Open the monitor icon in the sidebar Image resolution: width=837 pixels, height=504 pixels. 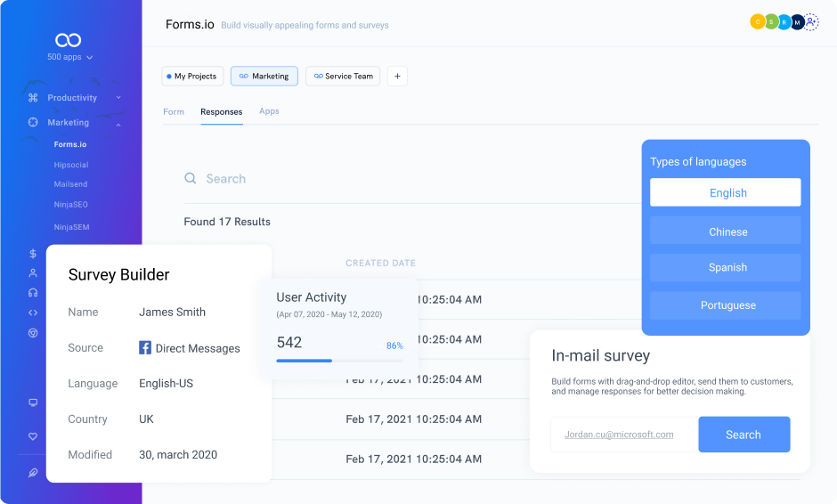pos(33,402)
